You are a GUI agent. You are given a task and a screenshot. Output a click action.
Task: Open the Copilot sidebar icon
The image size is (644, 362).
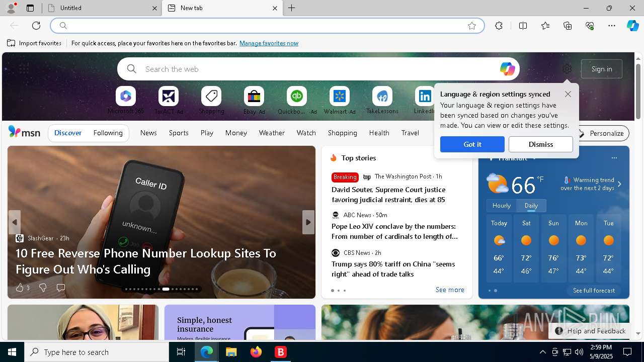click(x=632, y=26)
